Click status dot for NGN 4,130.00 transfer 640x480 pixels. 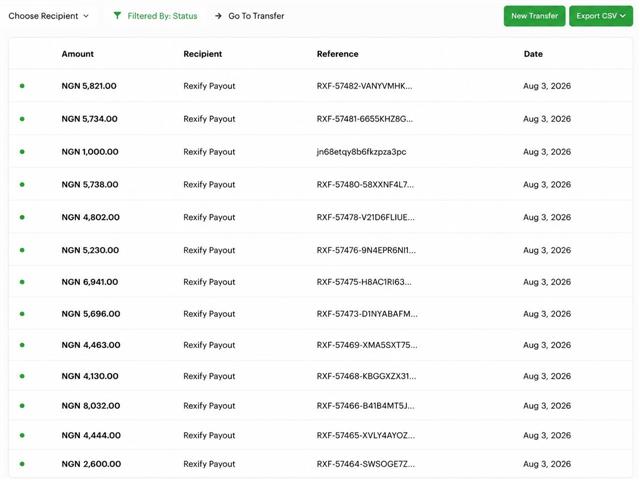[x=22, y=376]
